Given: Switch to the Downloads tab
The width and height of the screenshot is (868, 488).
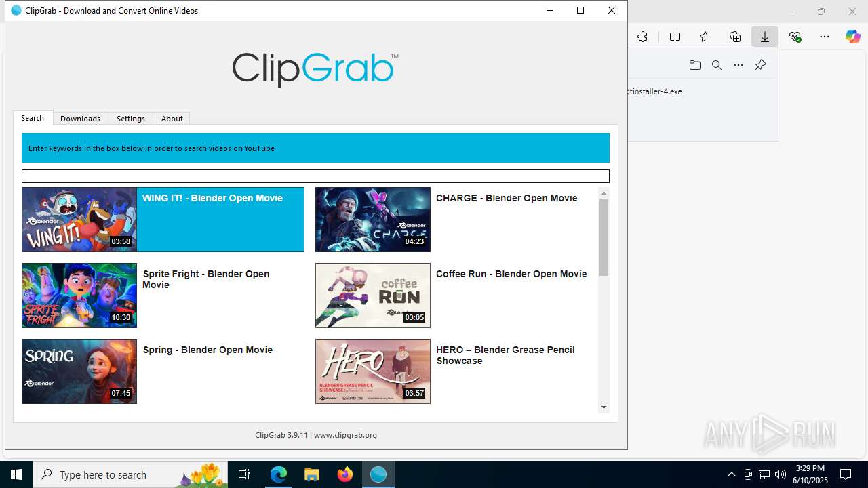Looking at the screenshot, I should click(x=80, y=119).
